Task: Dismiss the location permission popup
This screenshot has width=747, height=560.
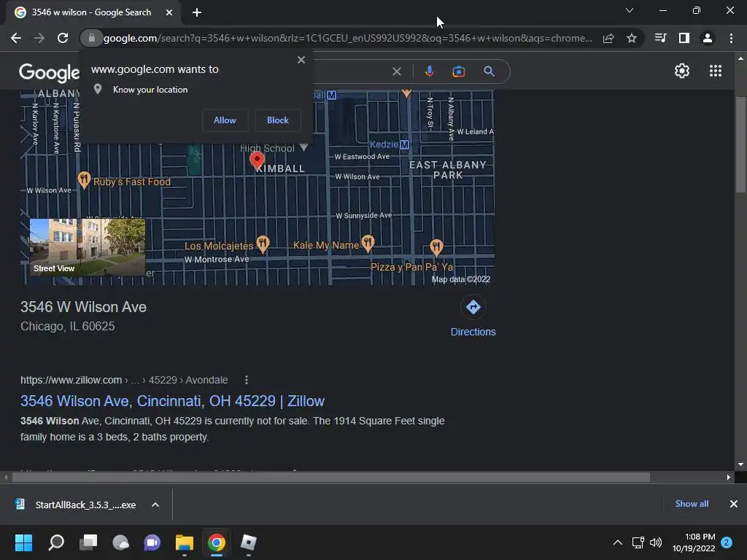Action: point(301,60)
